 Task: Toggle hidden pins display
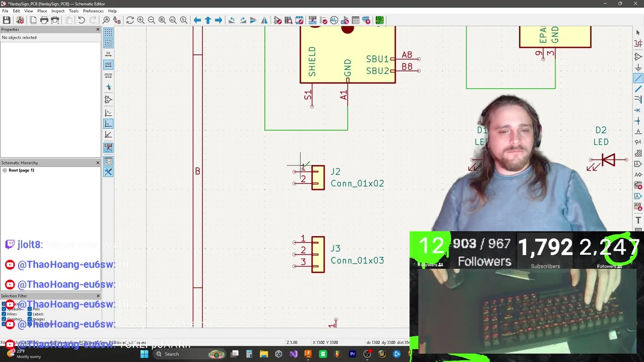point(108,100)
